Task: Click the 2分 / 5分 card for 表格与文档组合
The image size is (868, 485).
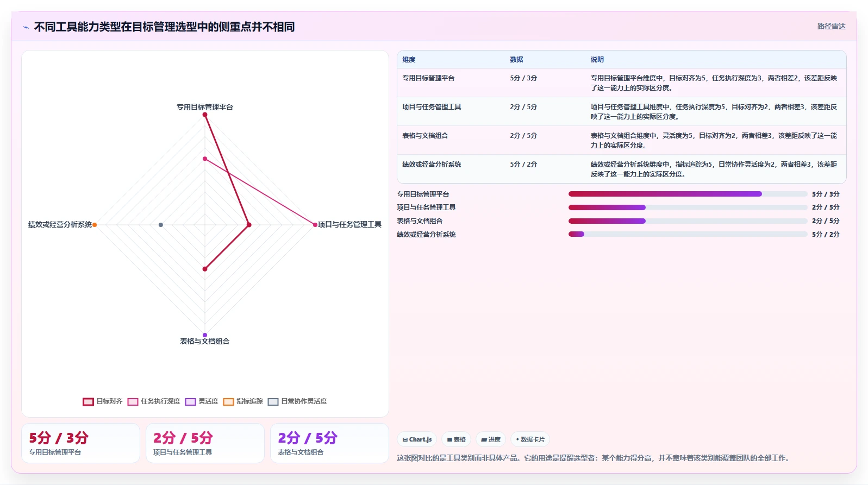Action: point(329,443)
